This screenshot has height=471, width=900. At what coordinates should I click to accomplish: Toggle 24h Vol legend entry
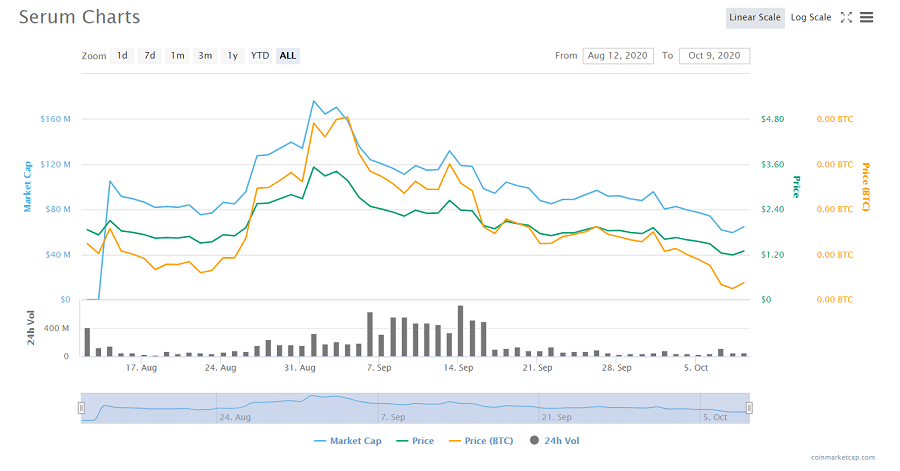[x=556, y=440]
